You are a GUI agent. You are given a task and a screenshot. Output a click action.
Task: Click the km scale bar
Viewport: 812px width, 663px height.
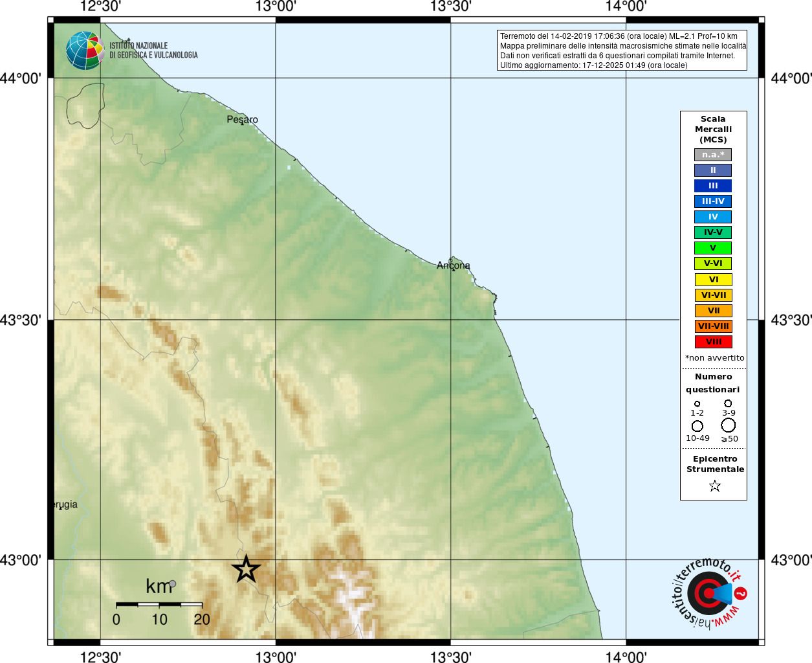coord(159,605)
